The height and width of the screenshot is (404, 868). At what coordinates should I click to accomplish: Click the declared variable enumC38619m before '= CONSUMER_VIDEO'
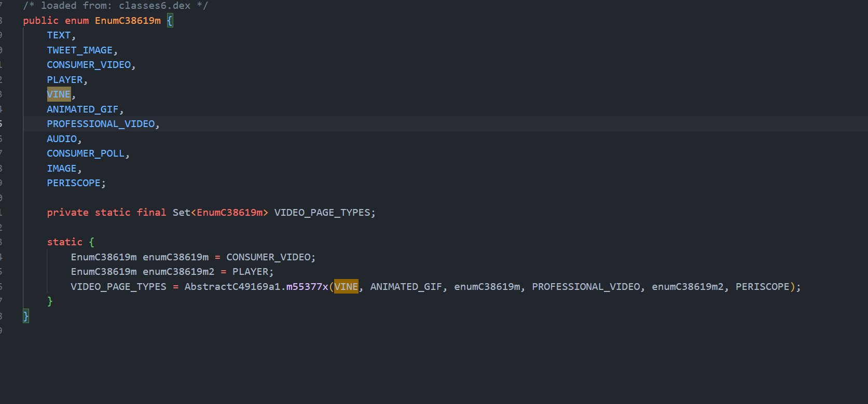pos(175,257)
